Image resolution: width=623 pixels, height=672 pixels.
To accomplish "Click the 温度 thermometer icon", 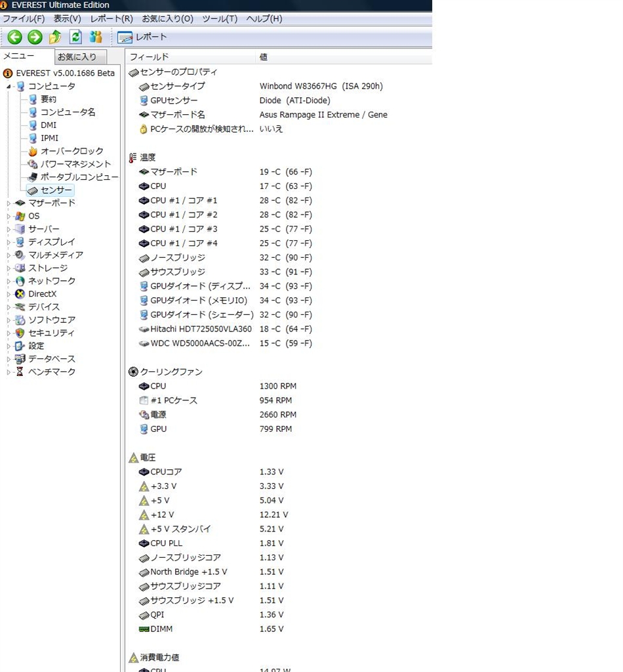I will (x=132, y=157).
